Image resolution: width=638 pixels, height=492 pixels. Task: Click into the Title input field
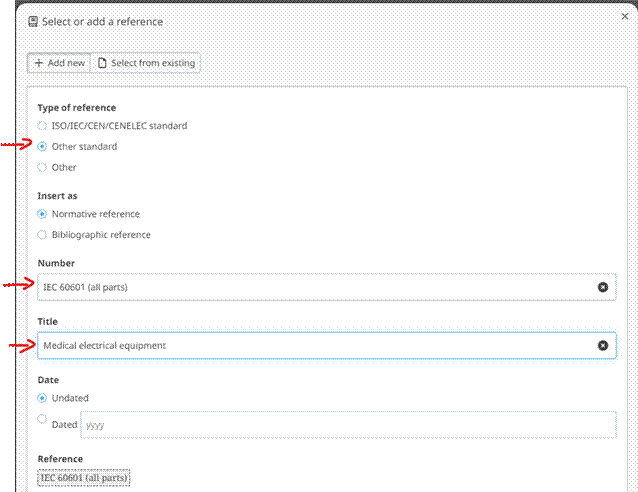click(x=310, y=346)
